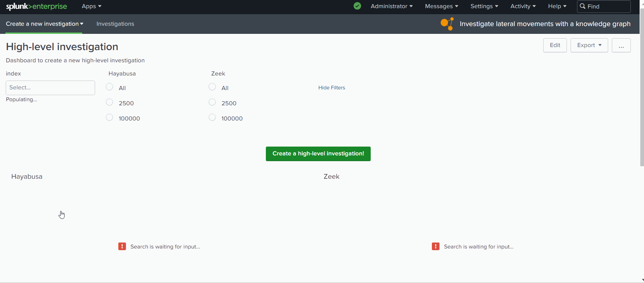
Task: Click the red alert icon under Hayabusa panel
Action: tap(122, 246)
